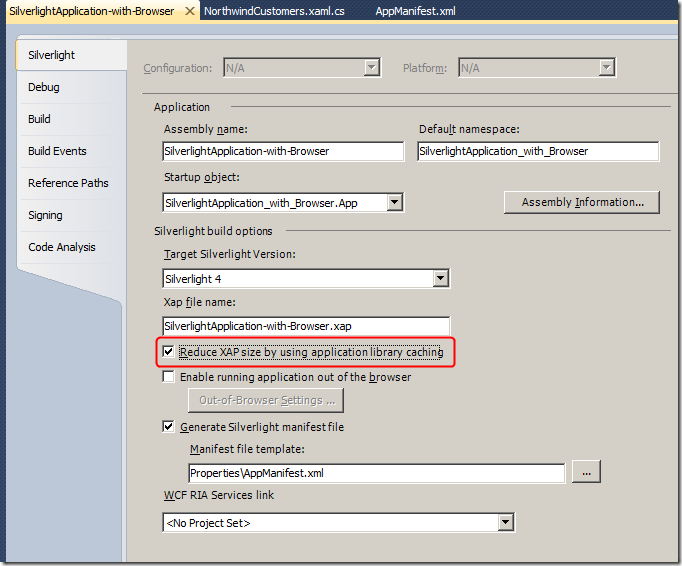Browse for manifest template with ellipsis button
The image size is (682, 566).
click(x=586, y=472)
